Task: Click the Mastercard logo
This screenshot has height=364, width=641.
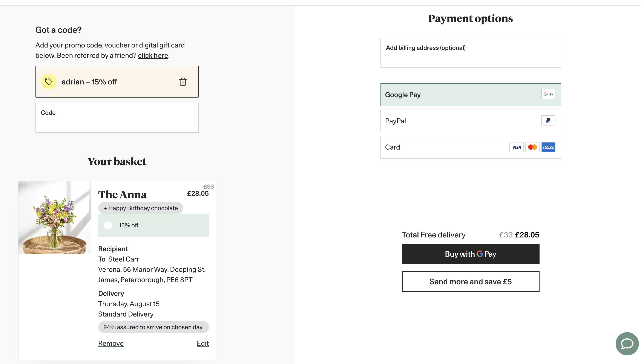Action: tap(532, 147)
